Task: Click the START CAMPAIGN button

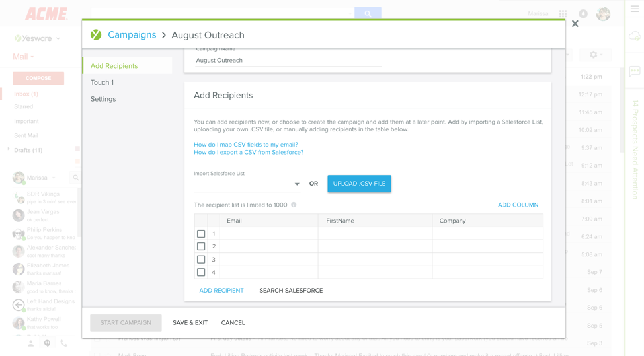Action: pos(126,323)
